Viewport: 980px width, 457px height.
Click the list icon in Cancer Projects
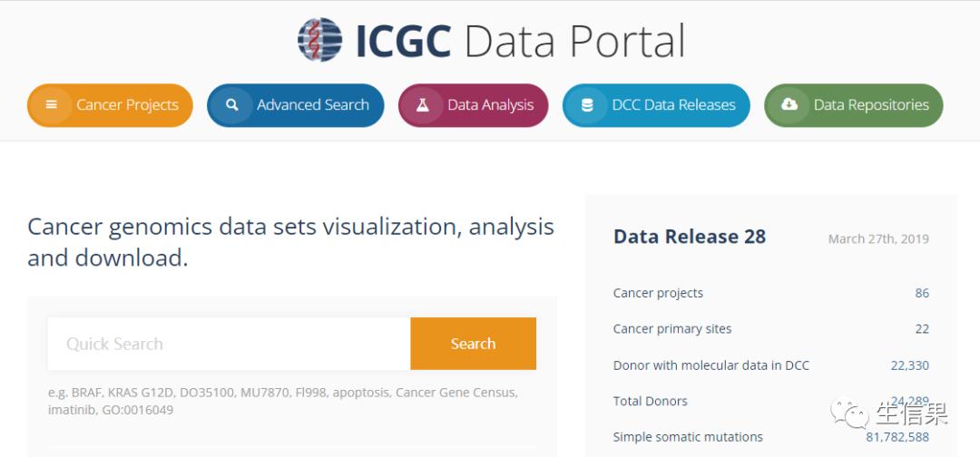tap(52, 105)
